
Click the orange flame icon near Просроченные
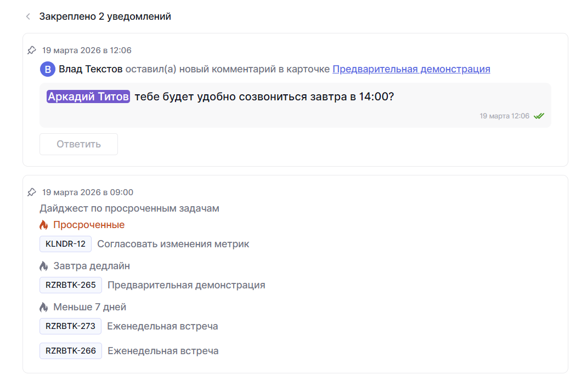44,225
